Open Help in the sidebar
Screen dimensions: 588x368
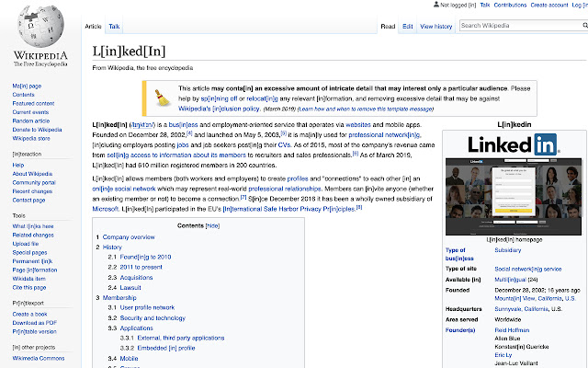18,165
